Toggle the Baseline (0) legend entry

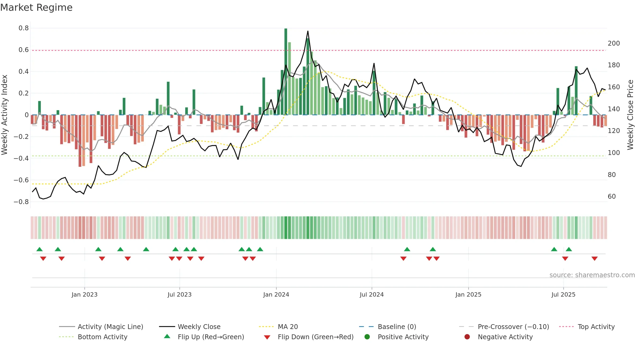tap(387, 327)
